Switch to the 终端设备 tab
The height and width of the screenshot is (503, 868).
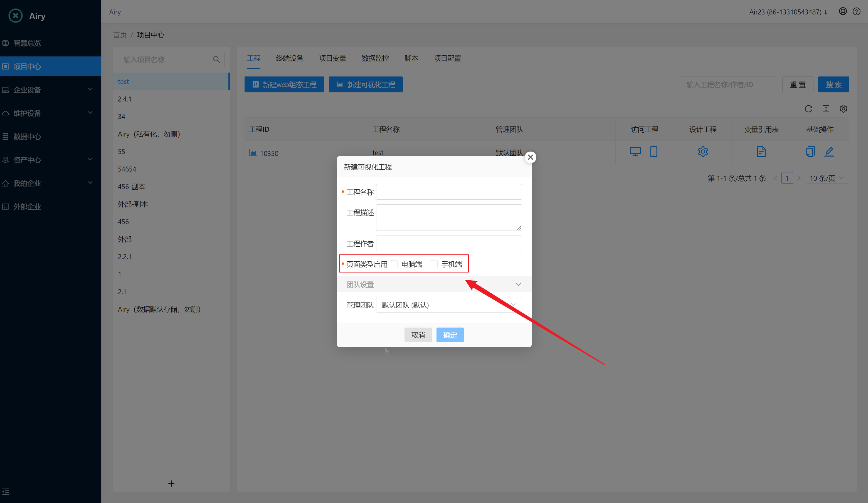(x=289, y=58)
